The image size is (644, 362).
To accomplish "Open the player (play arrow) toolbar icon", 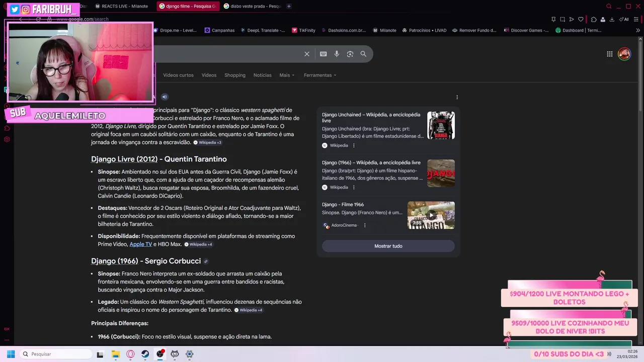I will [572, 19].
